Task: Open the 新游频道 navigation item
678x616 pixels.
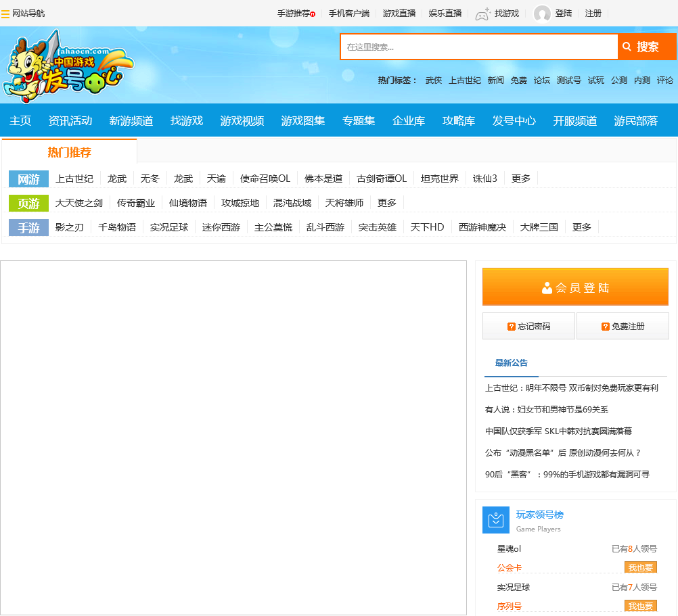Action: point(131,120)
